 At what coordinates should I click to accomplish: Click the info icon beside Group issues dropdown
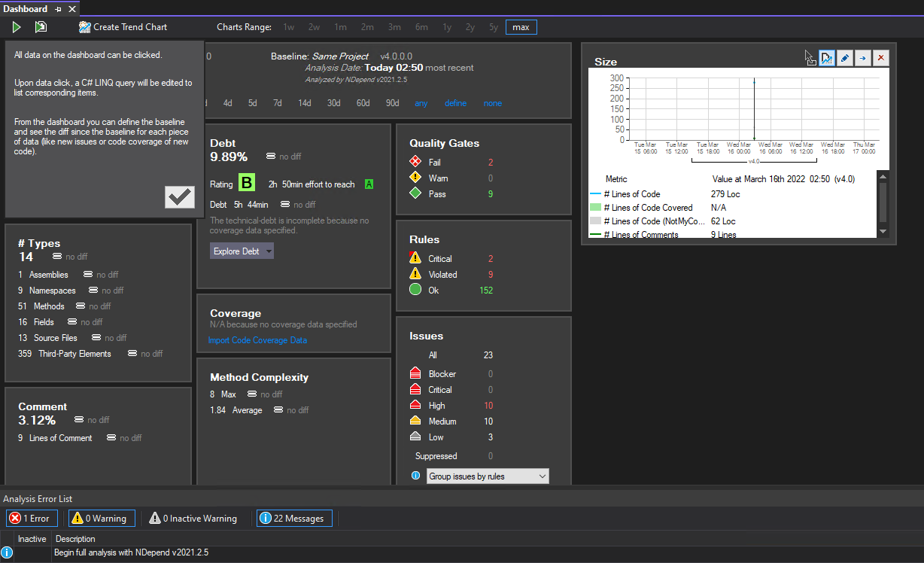tap(415, 476)
